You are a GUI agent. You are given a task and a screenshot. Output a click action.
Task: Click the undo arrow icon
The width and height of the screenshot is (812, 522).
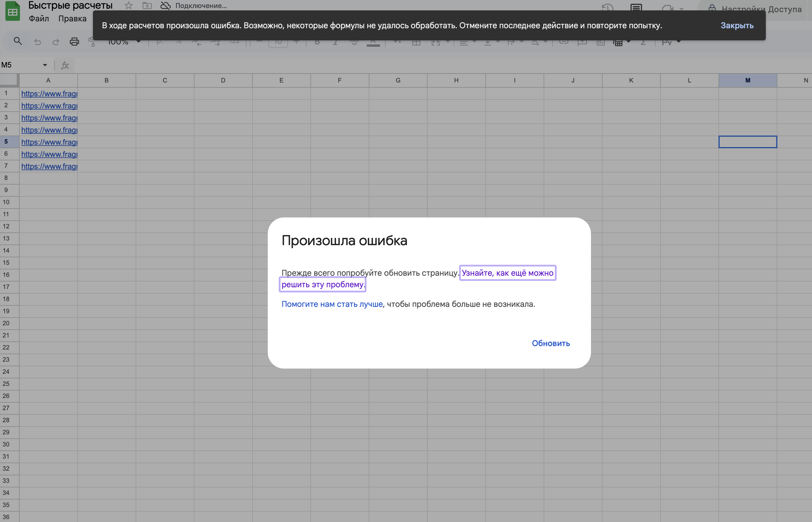click(x=38, y=42)
